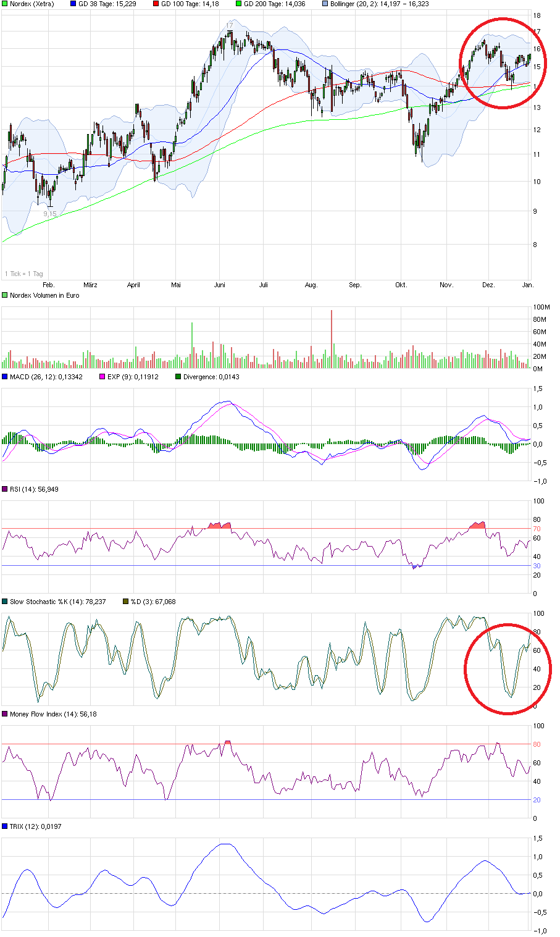Click the 'Nov.' month axis label

tap(446, 285)
